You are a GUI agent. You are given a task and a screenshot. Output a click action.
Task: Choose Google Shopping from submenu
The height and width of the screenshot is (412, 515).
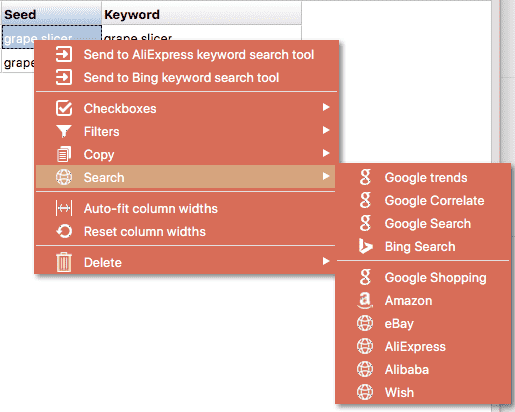423,277
